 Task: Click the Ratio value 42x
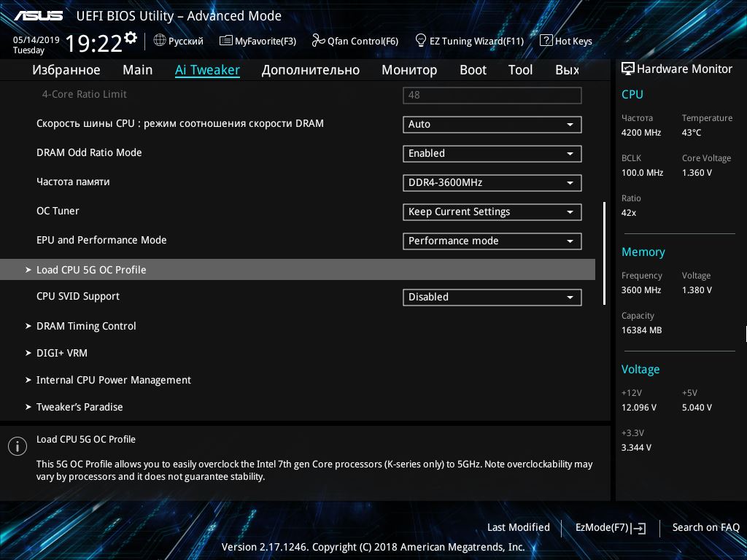[628, 213]
